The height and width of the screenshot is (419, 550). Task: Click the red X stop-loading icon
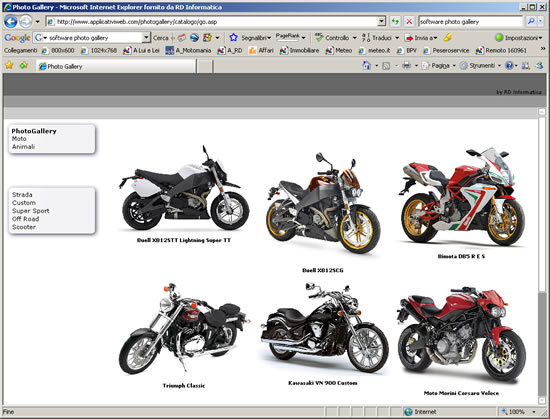click(x=409, y=22)
